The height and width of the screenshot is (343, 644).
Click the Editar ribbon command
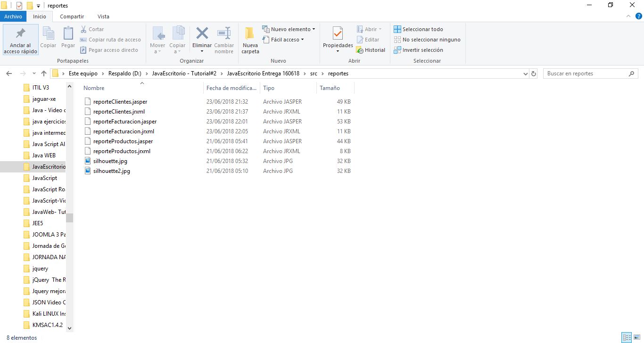tap(368, 40)
